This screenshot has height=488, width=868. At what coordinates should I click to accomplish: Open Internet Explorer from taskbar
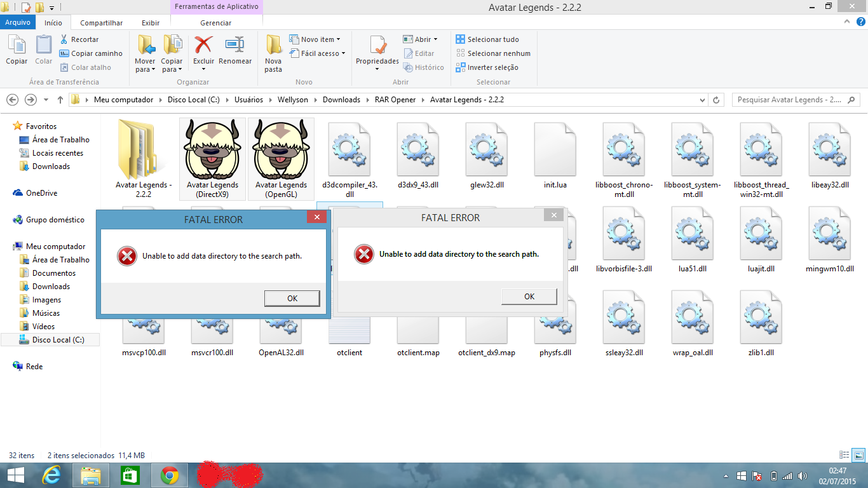click(x=51, y=475)
